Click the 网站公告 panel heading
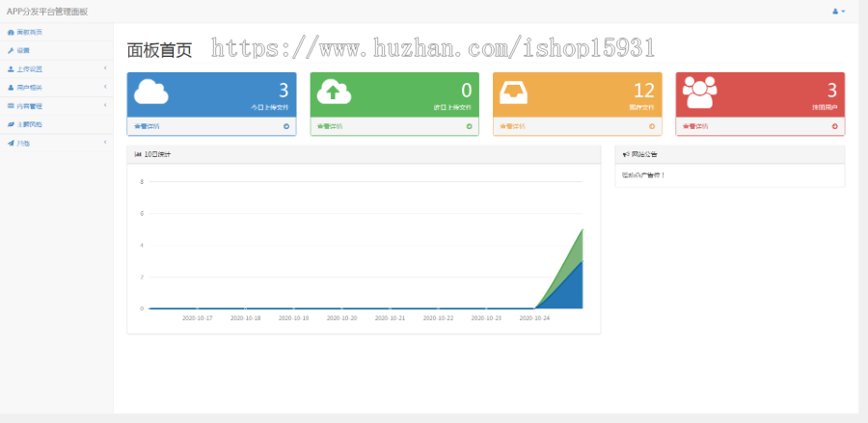Image resolution: width=868 pixels, height=423 pixels. click(644, 155)
